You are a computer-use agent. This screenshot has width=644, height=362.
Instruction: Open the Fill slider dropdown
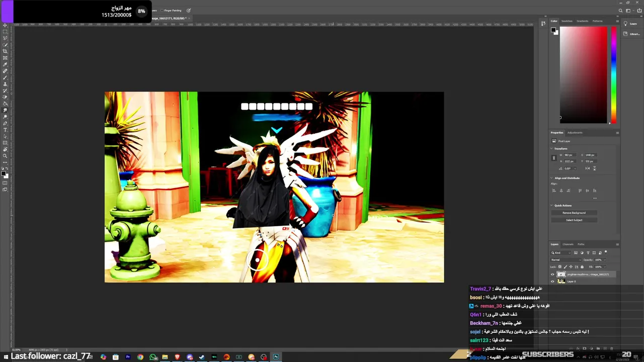pyautogui.click(x=605, y=267)
